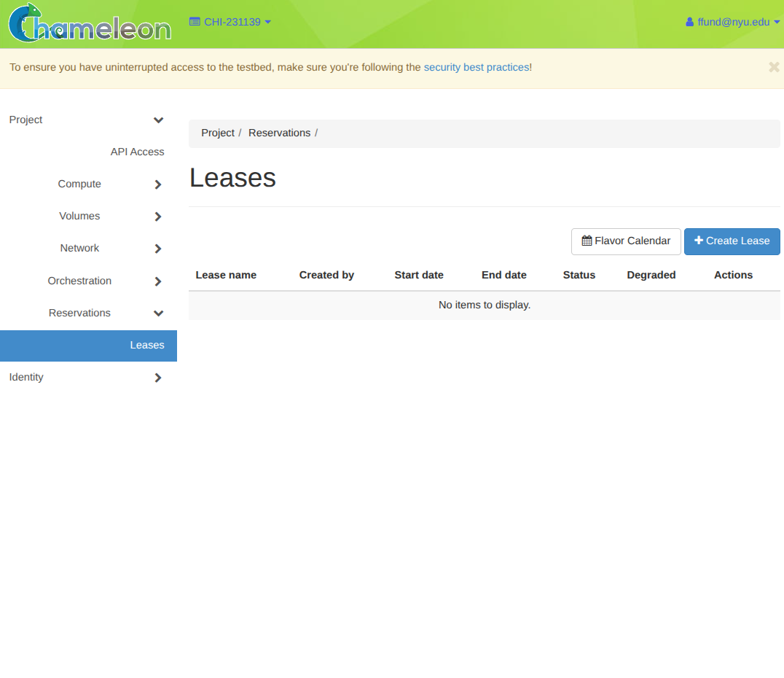The height and width of the screenshot is (678, 784).
Task: Expand the Volumes section chevron
Action: (x=158, y=217)
